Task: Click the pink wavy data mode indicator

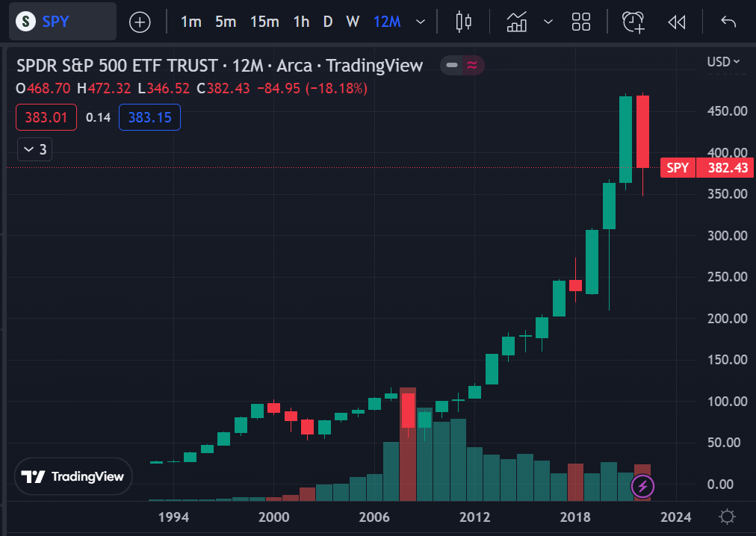Action: coord(473,65)
